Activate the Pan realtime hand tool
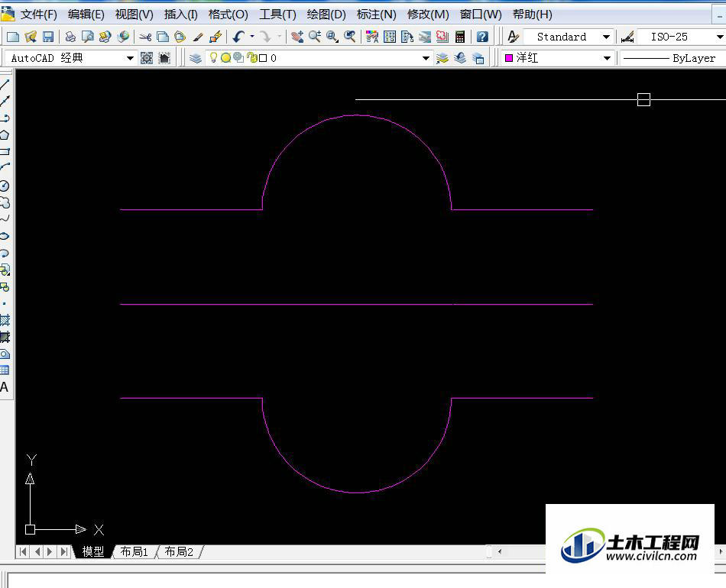This screenshot has height=588, width=726. click(297, 37)
